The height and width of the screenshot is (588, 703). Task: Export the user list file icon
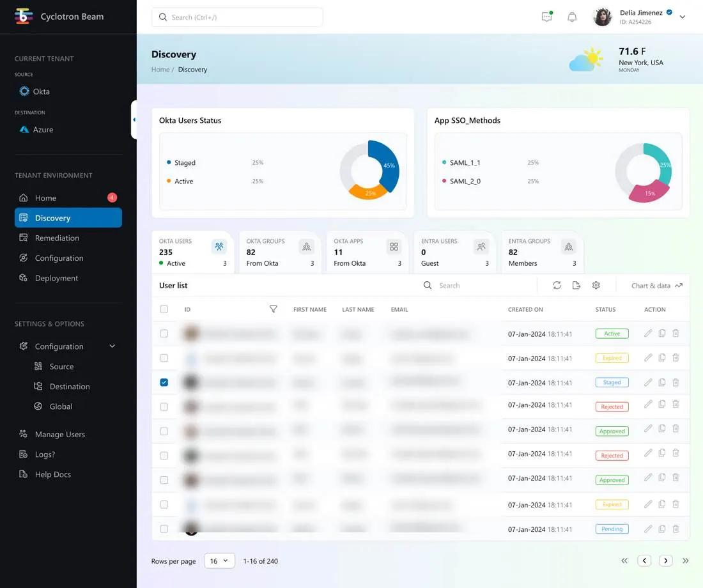click(x=576, y=285)
